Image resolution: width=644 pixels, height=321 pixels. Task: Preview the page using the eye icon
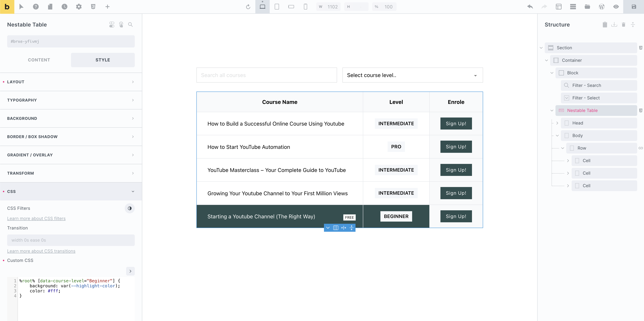pos(616,7)
